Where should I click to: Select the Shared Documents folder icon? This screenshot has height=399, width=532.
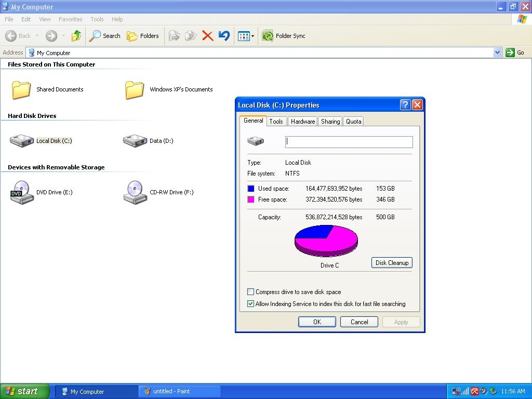coord(21,89)
